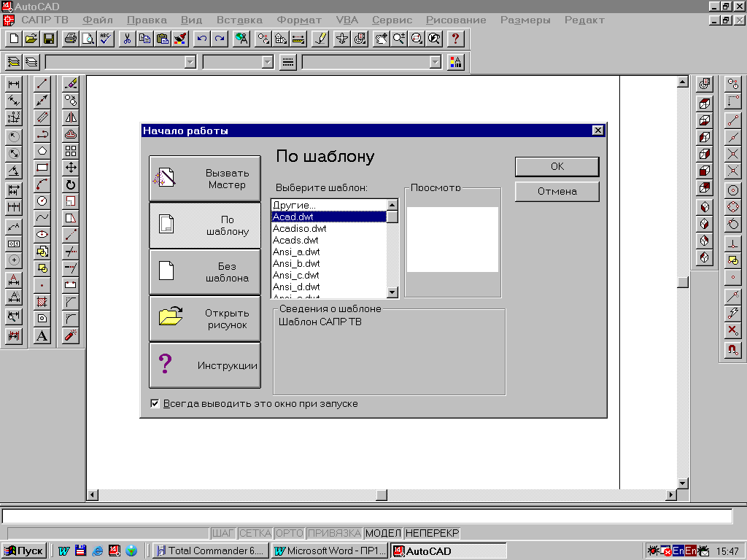Click the Layers toolbar icon
Screen dimensions: 747x560
[x=31, y=62]
